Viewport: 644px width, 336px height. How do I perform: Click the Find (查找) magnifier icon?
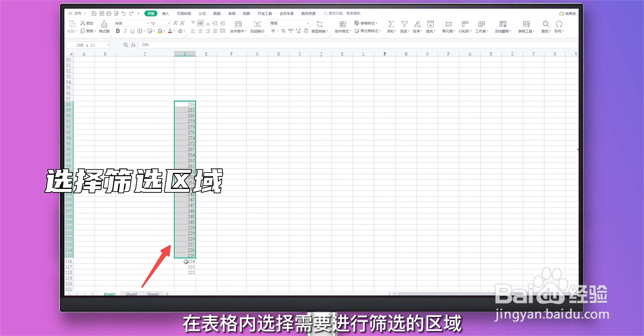(x=546, y=24)
